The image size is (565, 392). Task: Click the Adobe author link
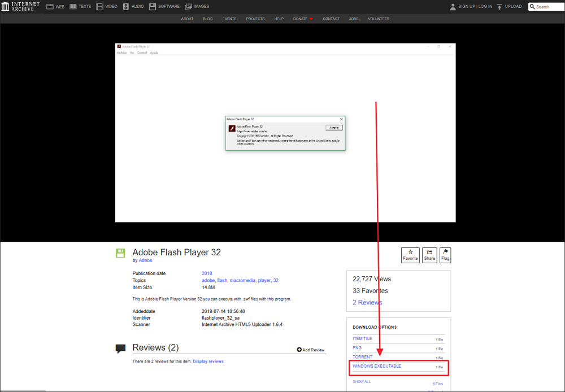coord(145,260)
